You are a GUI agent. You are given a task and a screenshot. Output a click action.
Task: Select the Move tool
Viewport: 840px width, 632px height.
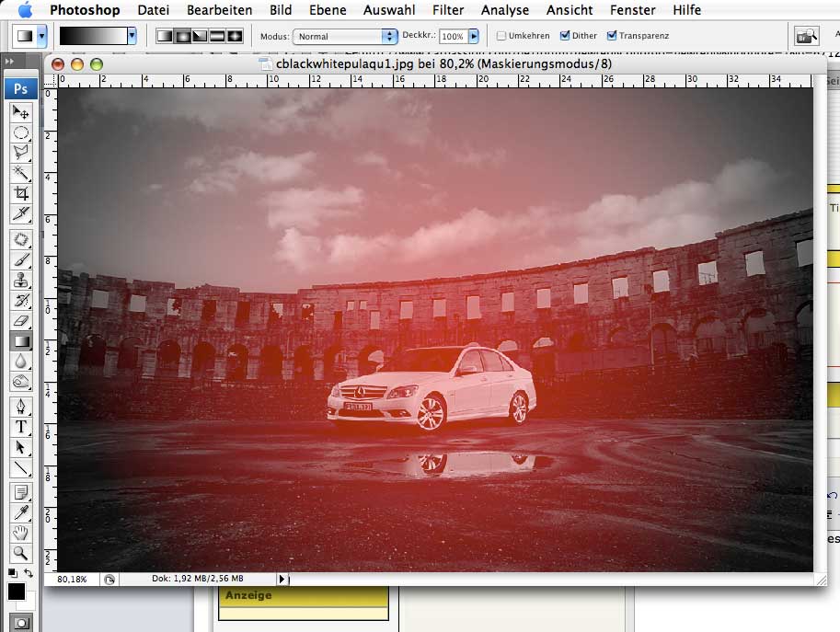pyautogui.click(x=20, y=112)
